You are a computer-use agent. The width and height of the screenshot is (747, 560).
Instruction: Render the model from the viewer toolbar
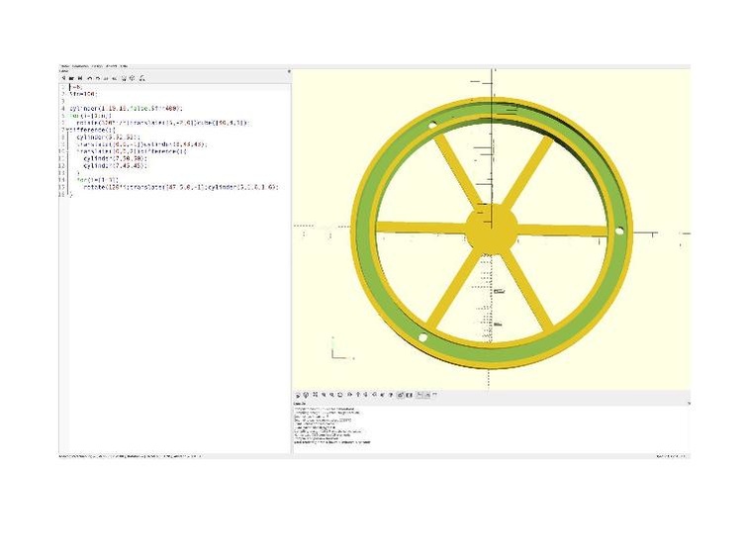tap(307, 395)
